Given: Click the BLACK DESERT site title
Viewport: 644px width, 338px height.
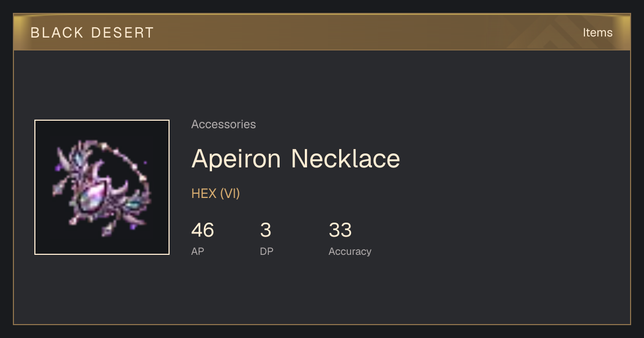Looking at the screenshot, I should pyautogui.click(x=92, y=33).
